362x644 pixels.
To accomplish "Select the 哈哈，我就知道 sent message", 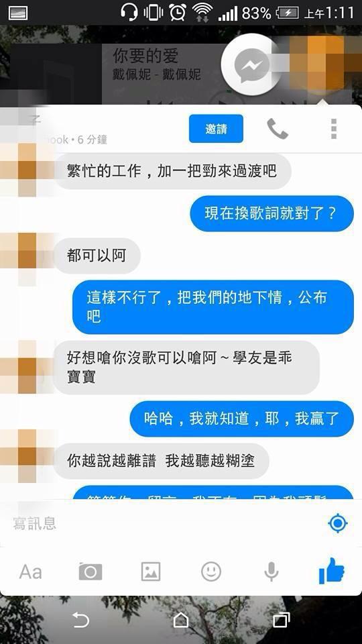I will pyautogui.click(x=241, y=419).
